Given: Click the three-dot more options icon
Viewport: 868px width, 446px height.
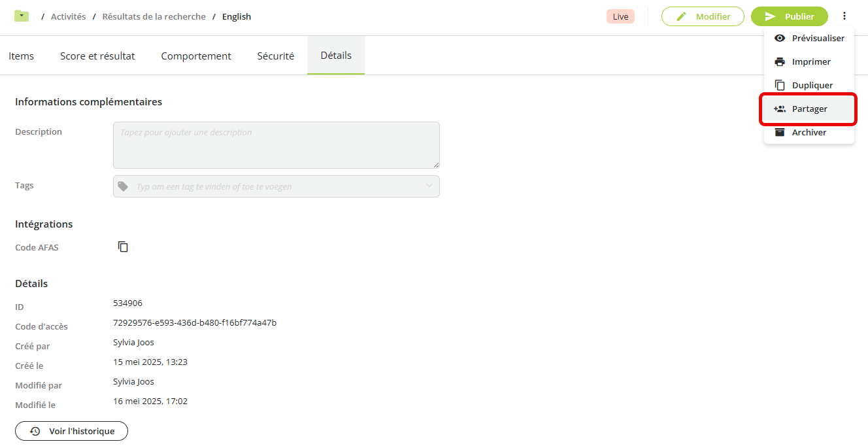Looking at the screenshot, I should click(845, 16).
